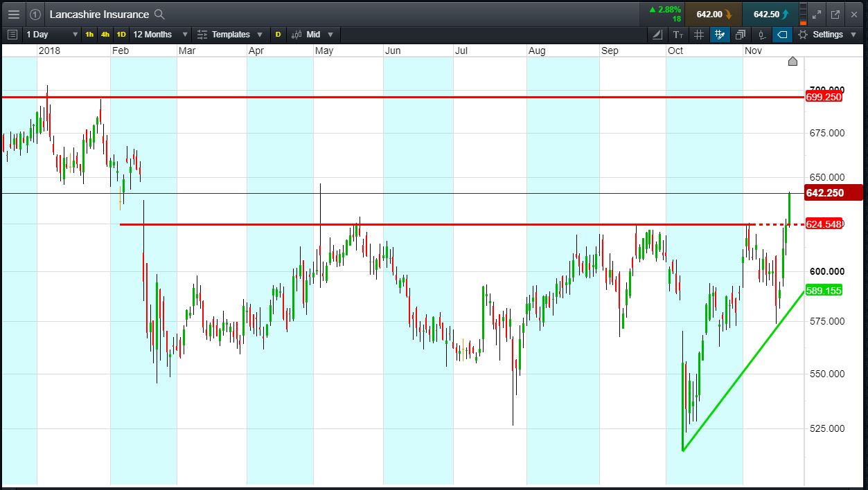The width and height of the screenshot is (868, 490).
Task: Expand the 1 Day interval dropdown
Action: [x=52, y=34]
